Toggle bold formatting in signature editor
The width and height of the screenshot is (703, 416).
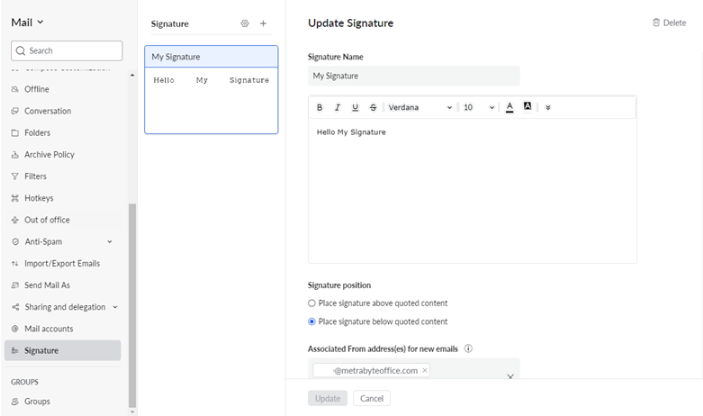point(320,107)
